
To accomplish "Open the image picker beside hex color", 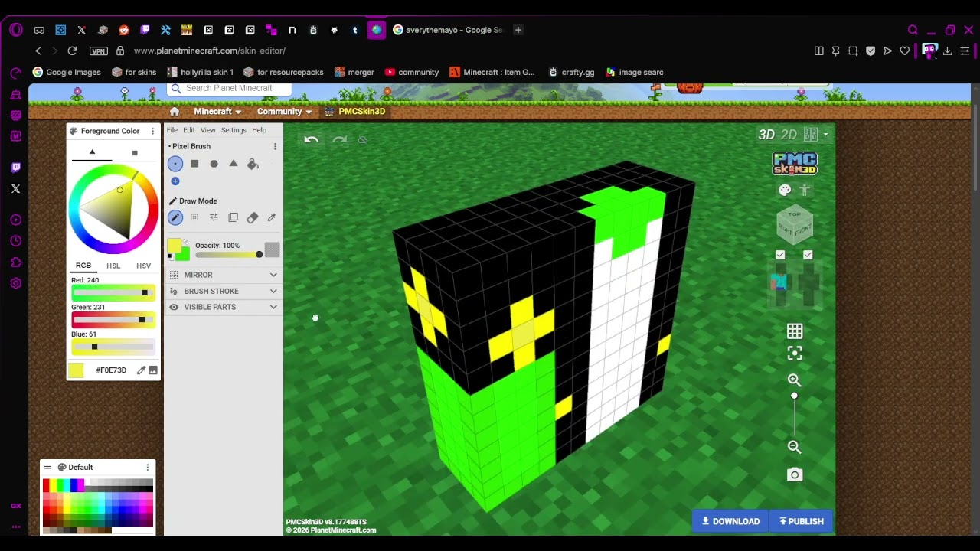I will tap(153, 370).
